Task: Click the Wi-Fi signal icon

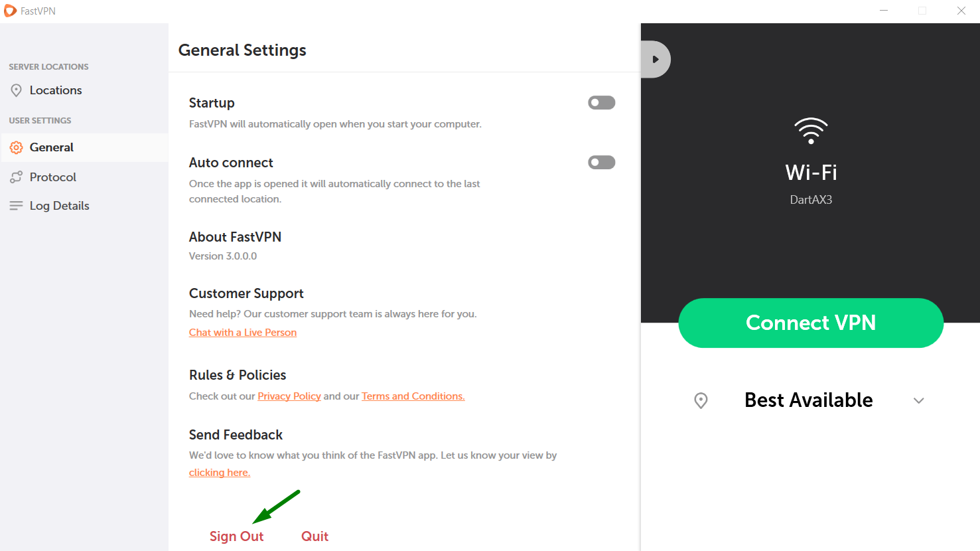Action: coord(811,131)
